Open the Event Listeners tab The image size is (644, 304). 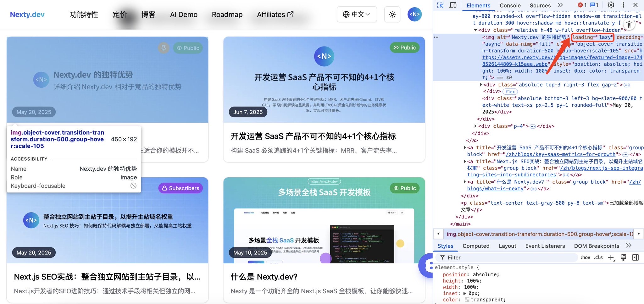545,246
